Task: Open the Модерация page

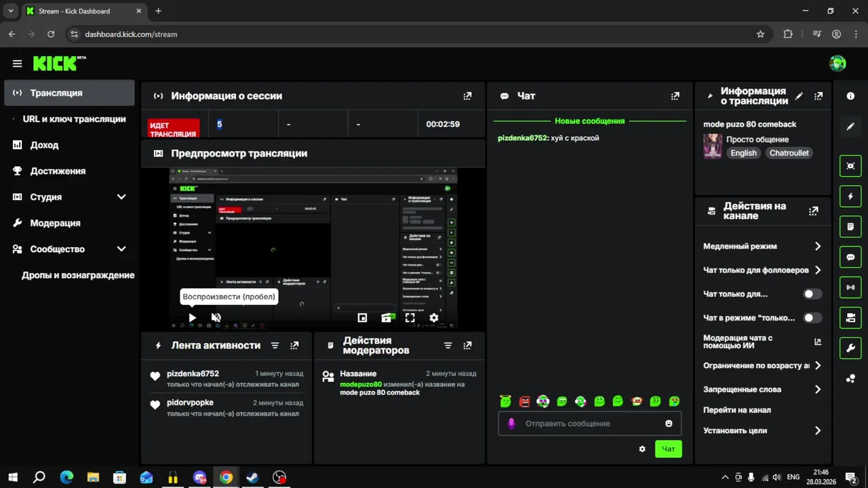Action: coord(69,223)
